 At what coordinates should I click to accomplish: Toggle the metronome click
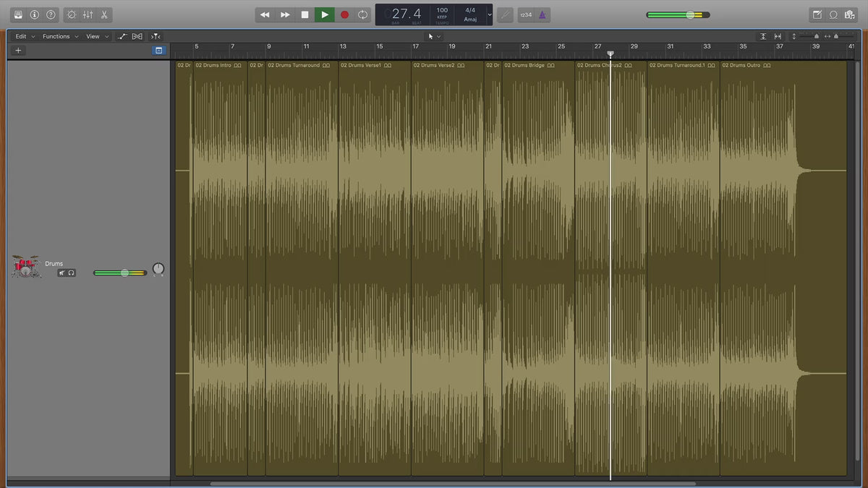tap(542, 14)
